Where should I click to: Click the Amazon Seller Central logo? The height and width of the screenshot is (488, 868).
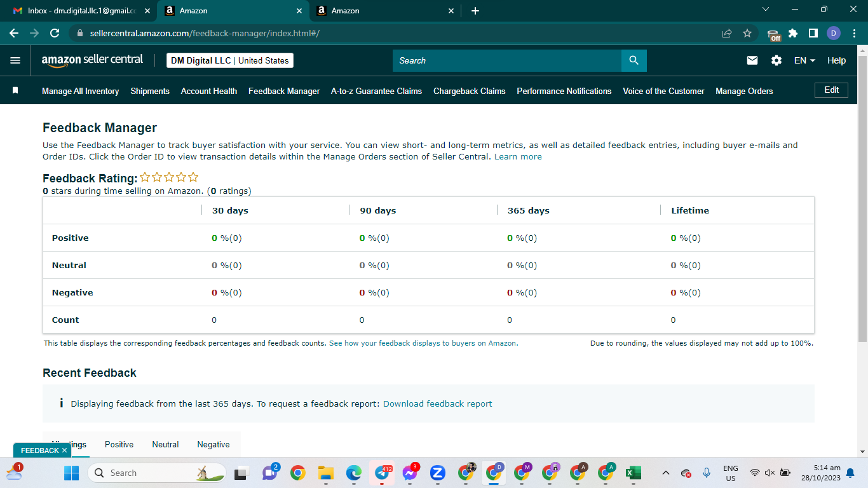[x=93, y=60]
